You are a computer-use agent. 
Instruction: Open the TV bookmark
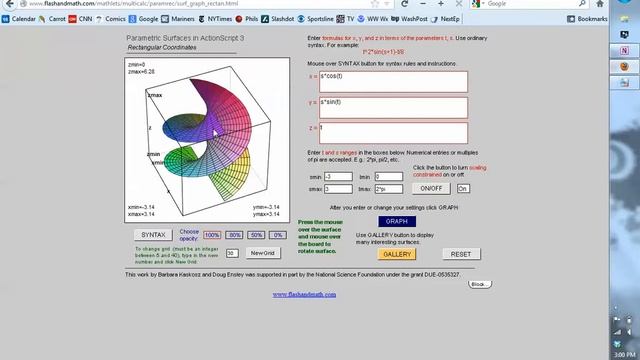[x=345, y=19]
